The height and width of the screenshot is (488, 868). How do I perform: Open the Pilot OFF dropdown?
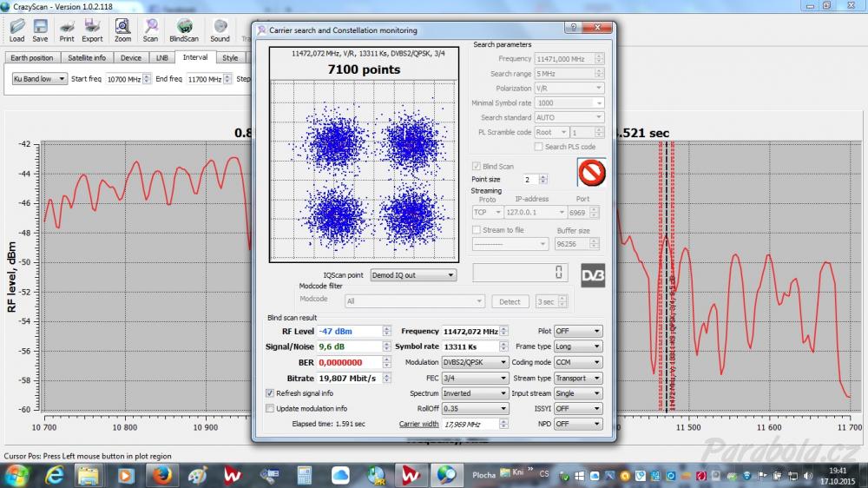pyautogui.click(x=578, y=331)
